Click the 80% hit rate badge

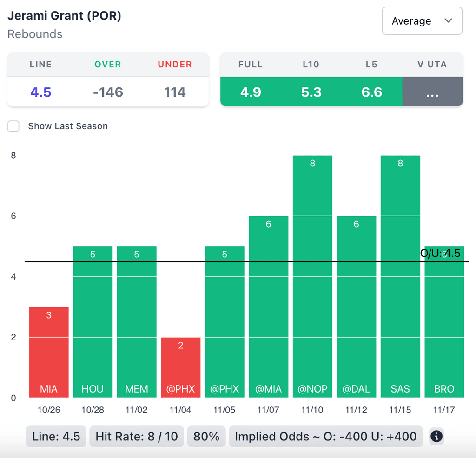[206, 437]
